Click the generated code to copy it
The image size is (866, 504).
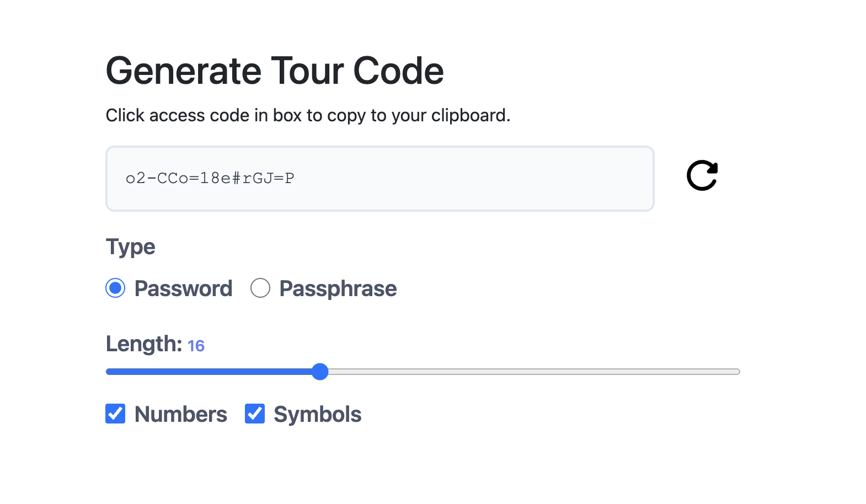tap(210, 178)
